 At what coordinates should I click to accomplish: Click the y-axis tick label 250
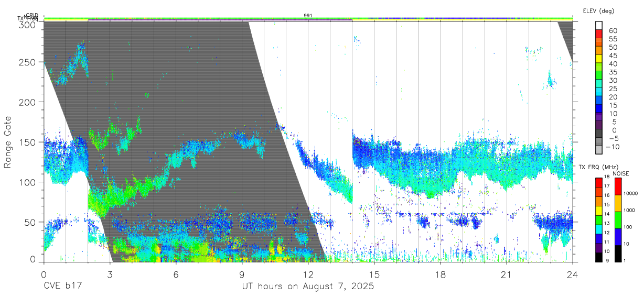coord(28,62)
